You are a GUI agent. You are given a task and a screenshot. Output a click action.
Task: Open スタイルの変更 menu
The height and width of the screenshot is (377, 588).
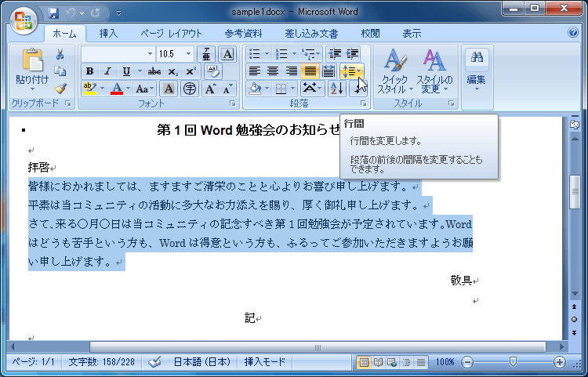click(x=434, y=70)
